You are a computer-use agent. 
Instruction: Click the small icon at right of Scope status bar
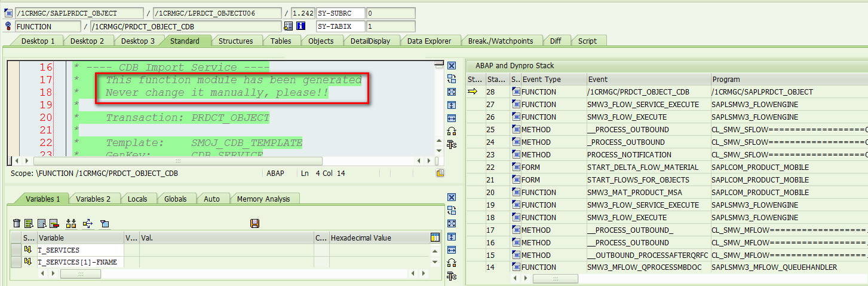pyautogui.click(x=440, y=173)
